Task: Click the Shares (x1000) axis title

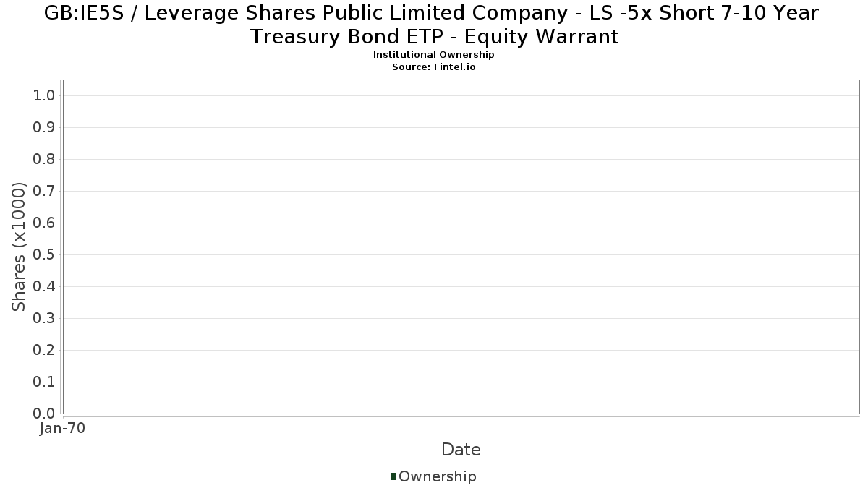Action: pos(20,247)
